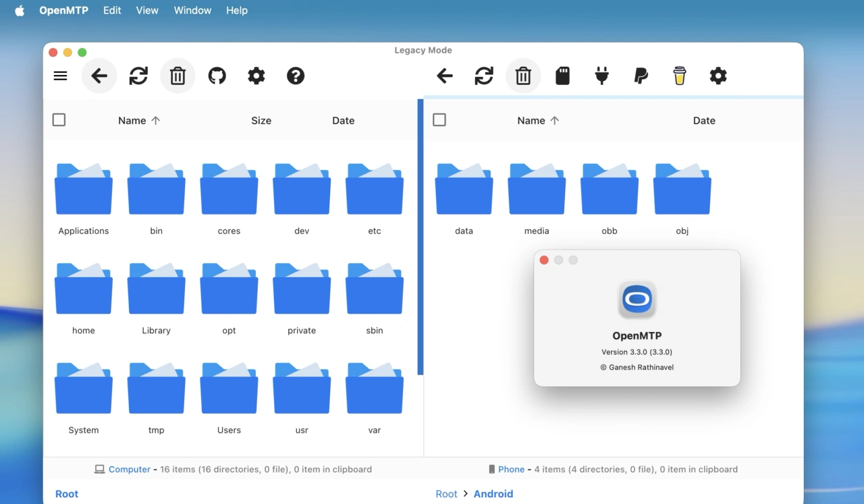This screenshot has height=504, width=864.
Task: Go back in the Computer pane
Action: click(x=99, y=76)
